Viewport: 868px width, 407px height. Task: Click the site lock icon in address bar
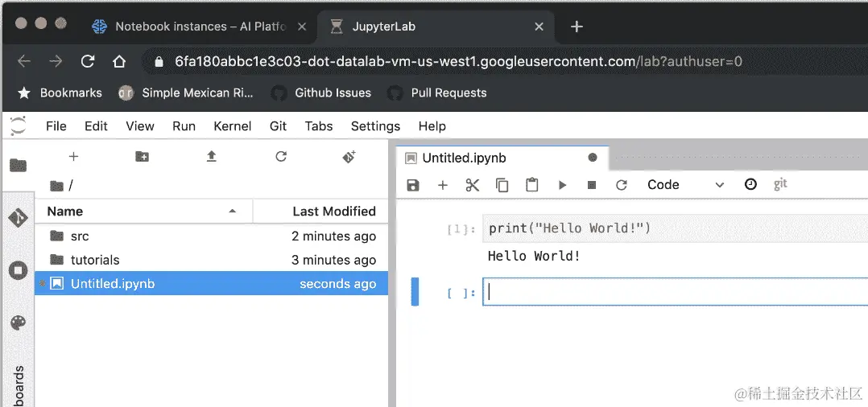[x=159, y=61]
